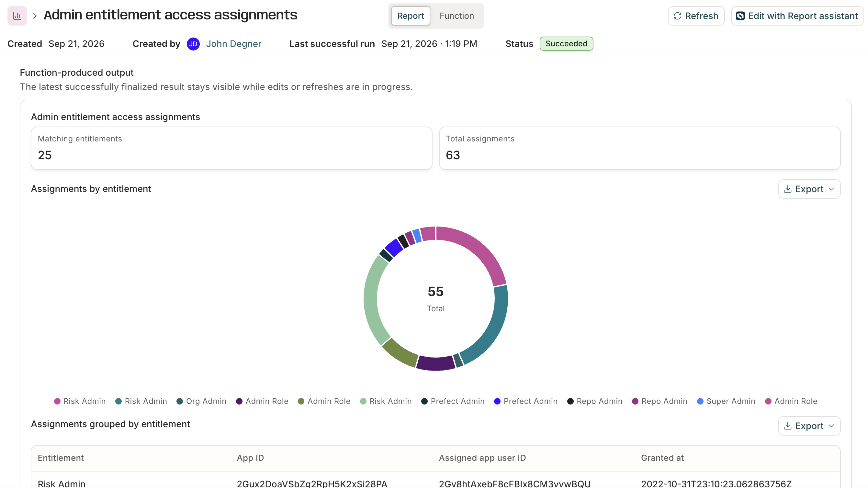Sort by Entitlement column header

(x=61, y=458)
